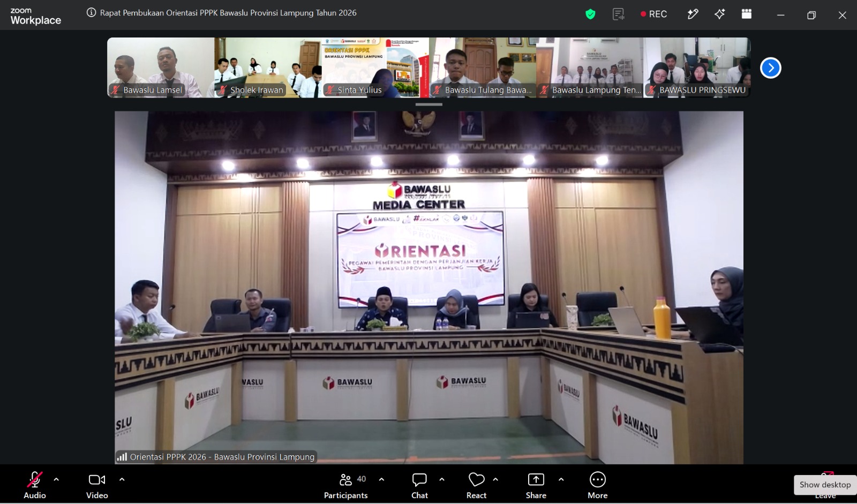Click the green encryption shield icon
Screen dimensions: 857x504
590,14
